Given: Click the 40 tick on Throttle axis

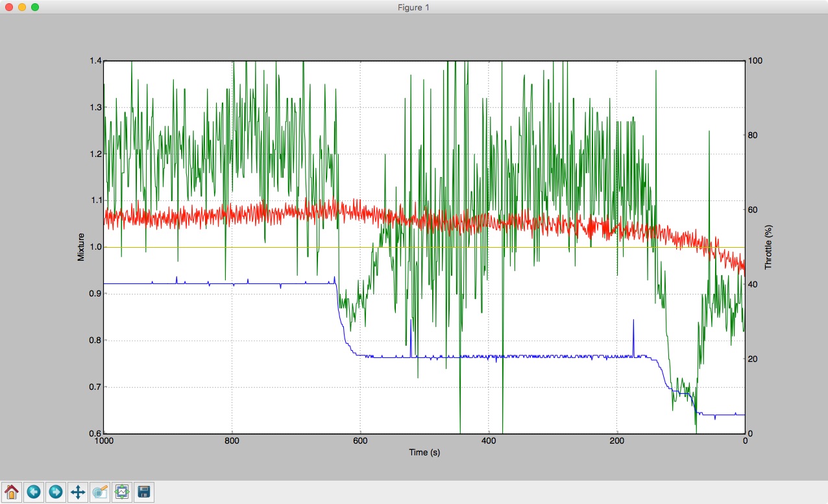Looking at the screenshot, I should click(x=753, y=285).
